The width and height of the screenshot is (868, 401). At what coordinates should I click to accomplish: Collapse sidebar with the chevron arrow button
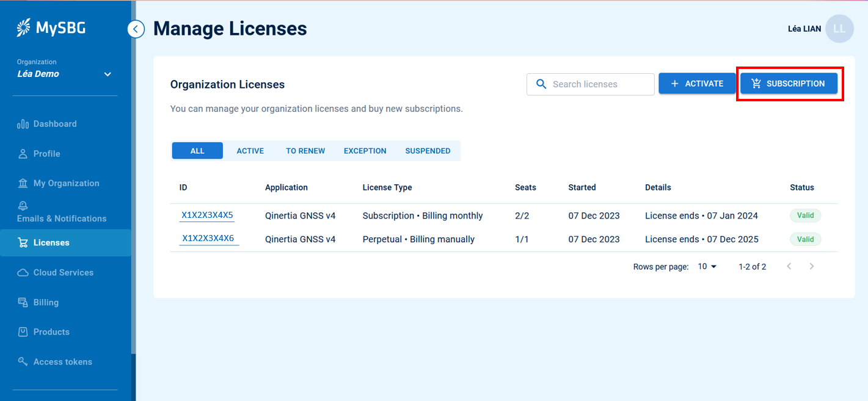[x=136, y=29]
